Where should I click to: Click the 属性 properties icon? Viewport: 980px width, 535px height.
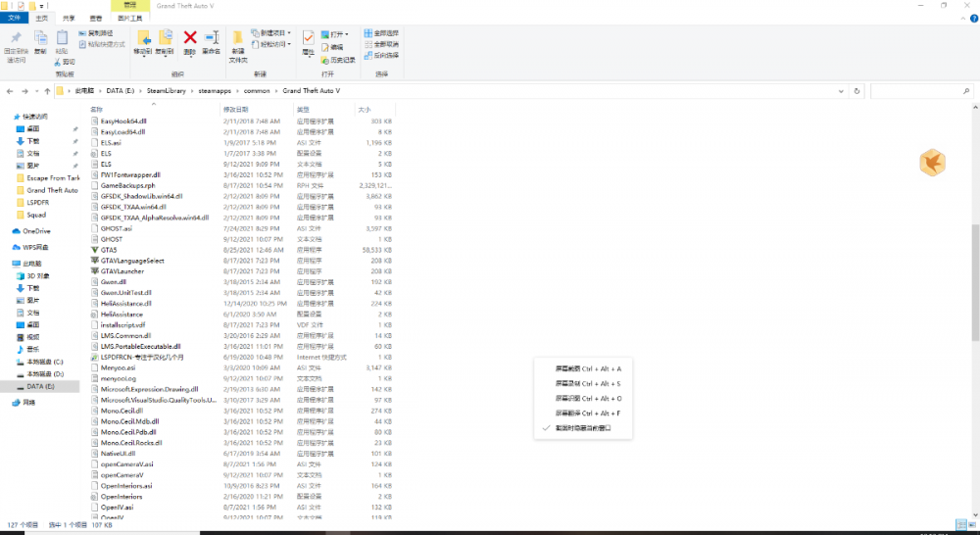(308, 38)
